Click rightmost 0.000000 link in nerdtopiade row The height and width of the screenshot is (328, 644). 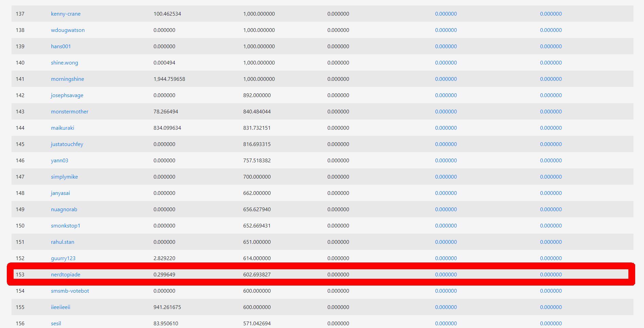tap(551, 275)
